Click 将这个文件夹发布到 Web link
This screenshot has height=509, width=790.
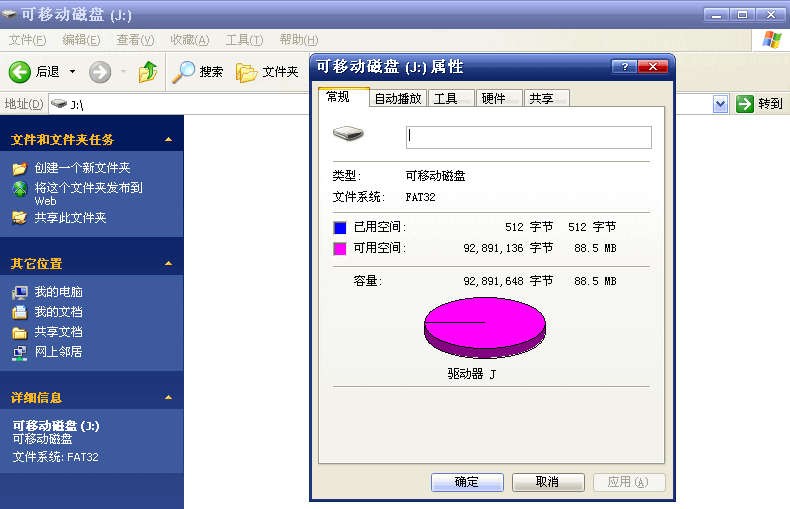click(x=88, y=194)
